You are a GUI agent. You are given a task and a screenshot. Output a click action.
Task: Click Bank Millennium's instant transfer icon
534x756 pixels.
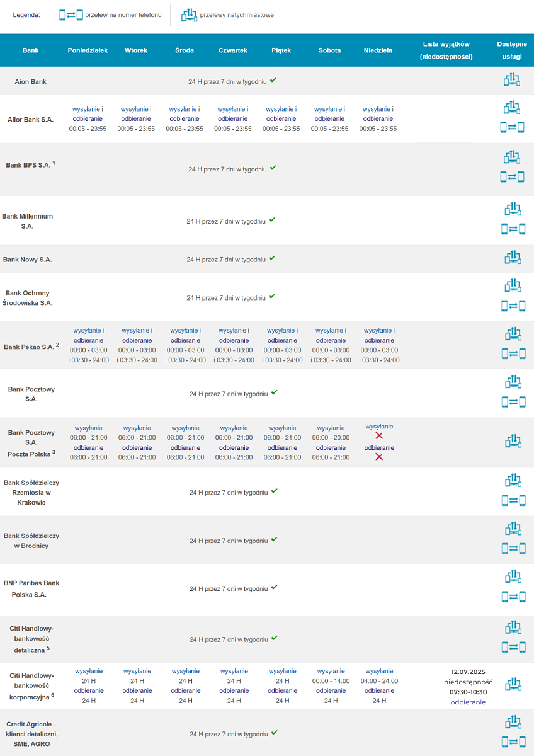pos(513,209)
